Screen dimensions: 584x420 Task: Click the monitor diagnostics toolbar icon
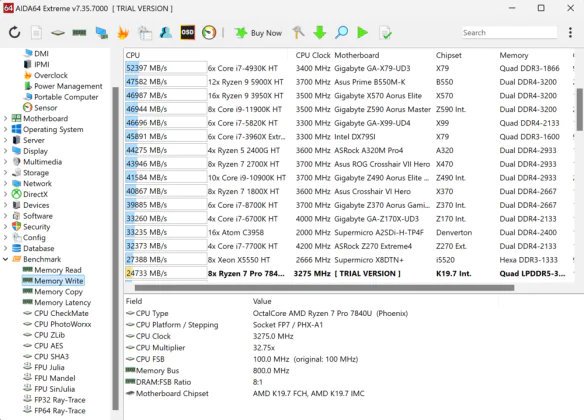click(101, 33)
